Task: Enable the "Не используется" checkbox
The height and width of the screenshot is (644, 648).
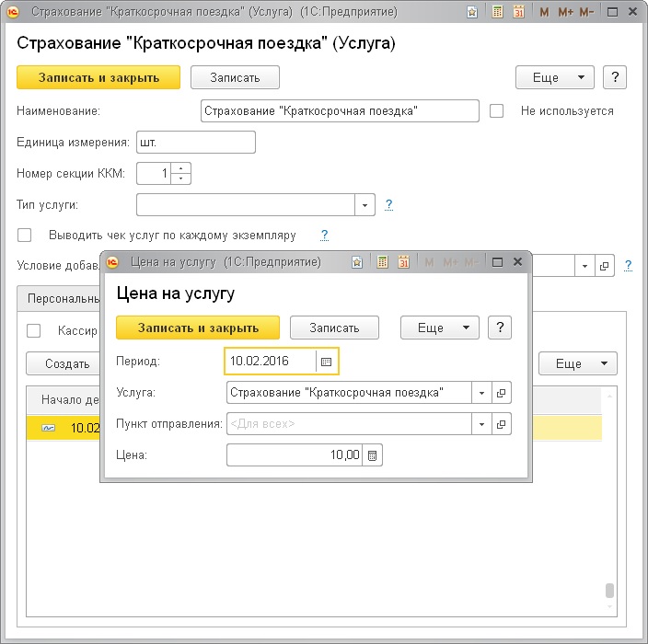Action: (x=497, y=110)
